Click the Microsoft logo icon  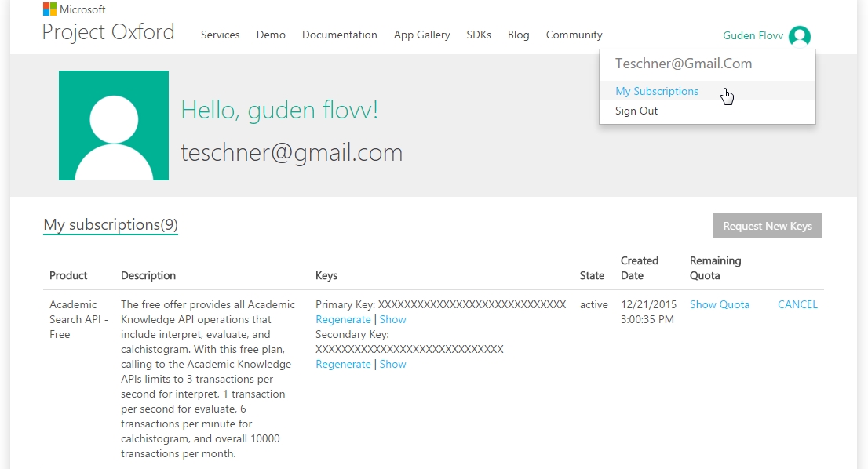(49, 9)
